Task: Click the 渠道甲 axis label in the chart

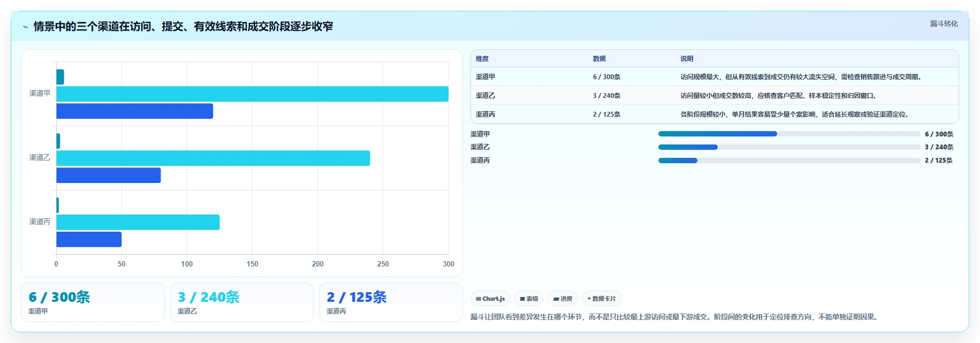Action: point(40,93)
